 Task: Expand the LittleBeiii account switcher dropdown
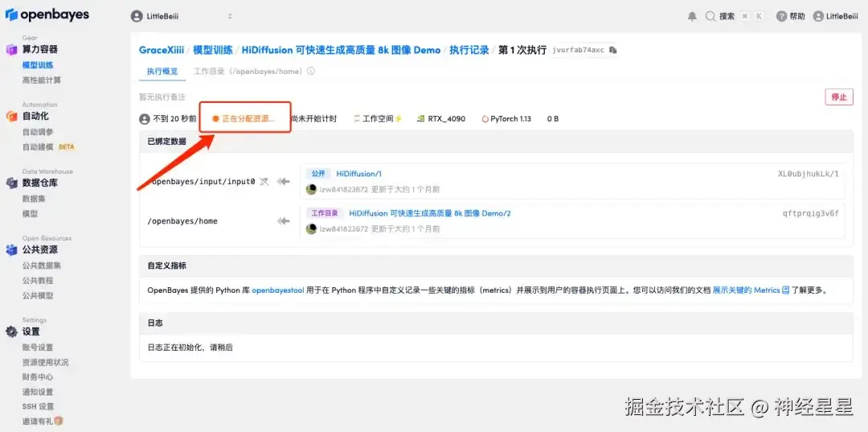point(230,17)
